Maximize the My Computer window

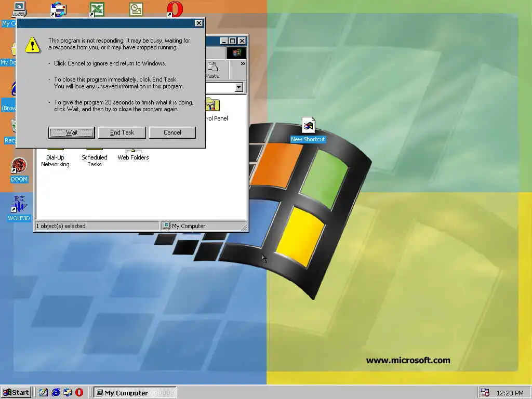tap(232, 41)
